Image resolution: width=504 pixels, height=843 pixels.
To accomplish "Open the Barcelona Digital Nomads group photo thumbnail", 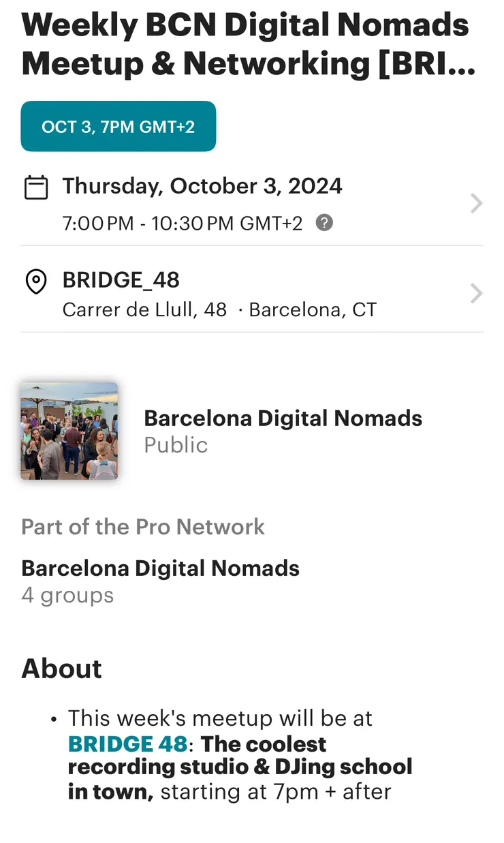I will 69,431.
